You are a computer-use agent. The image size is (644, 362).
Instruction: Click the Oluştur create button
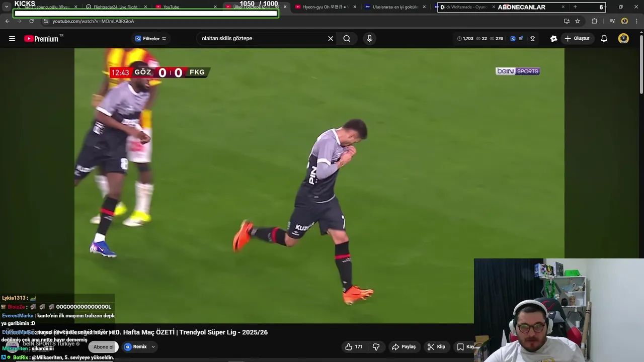[x=577, y=39]
